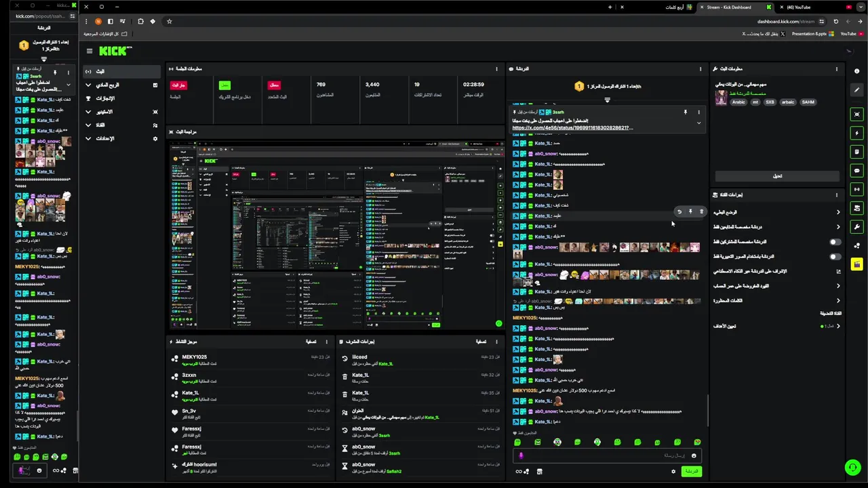Open followers-only chat row chevron
The height and width of the screenshot is (488, 868).
pos(838,227)
